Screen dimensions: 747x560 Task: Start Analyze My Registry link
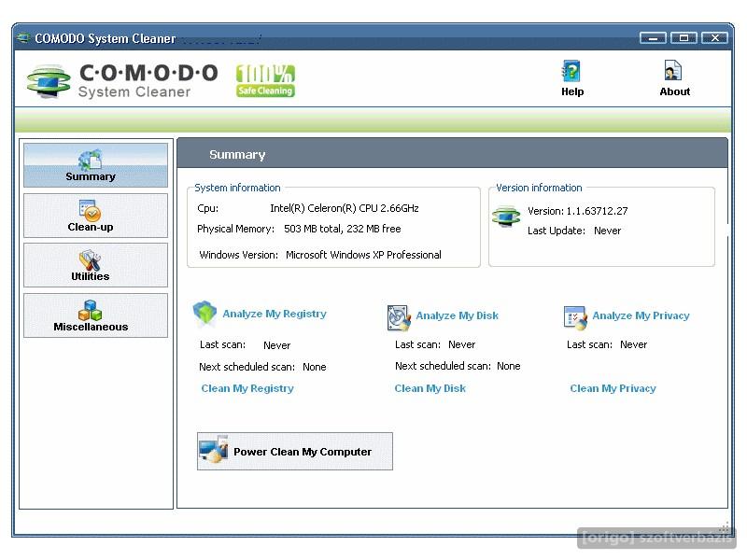pos(275,314)
